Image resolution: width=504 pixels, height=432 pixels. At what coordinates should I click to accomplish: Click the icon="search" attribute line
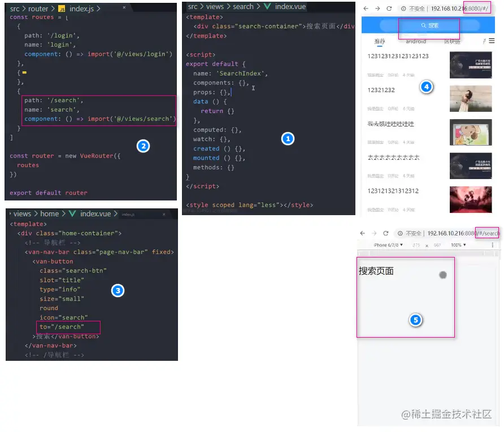(x=64, y=317)
